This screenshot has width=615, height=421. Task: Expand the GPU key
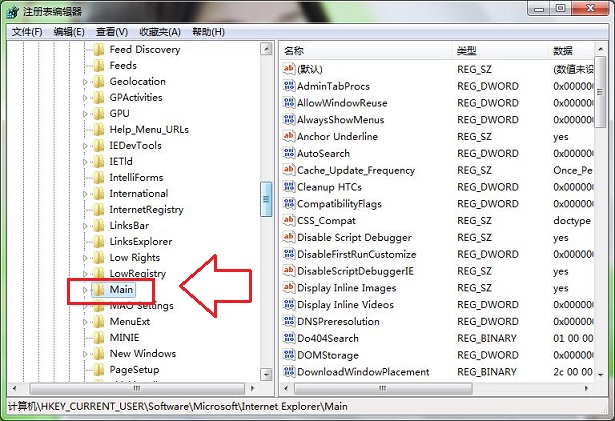[85, 114]
